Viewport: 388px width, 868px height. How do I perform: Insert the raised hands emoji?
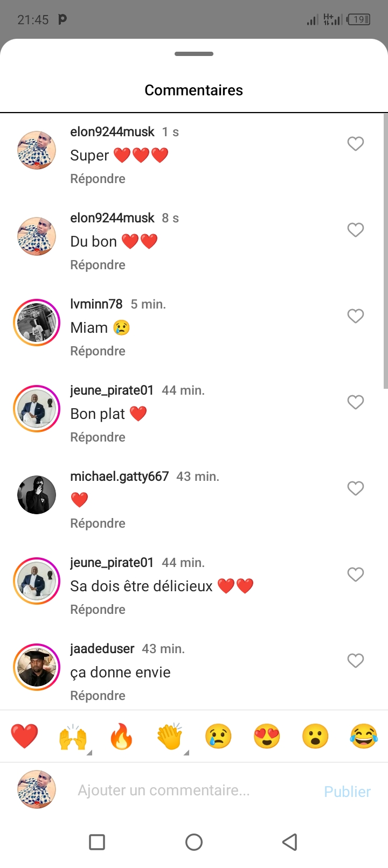point(73,737)
